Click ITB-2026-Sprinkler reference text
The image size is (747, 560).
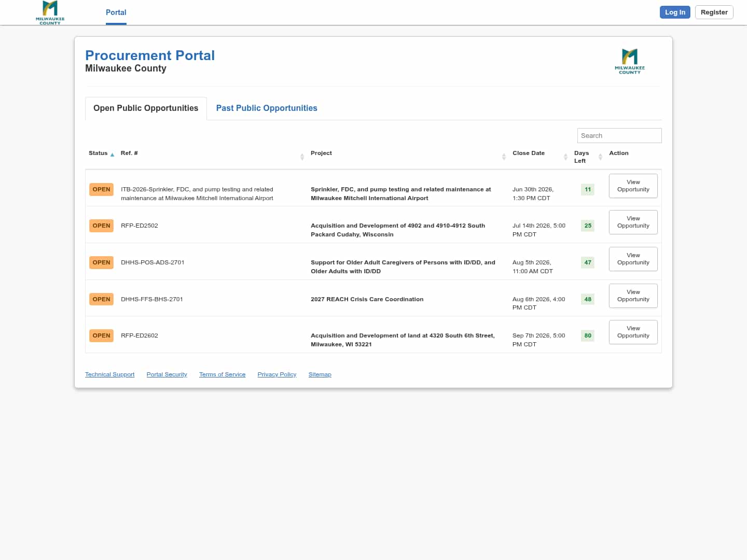point(197,194)
